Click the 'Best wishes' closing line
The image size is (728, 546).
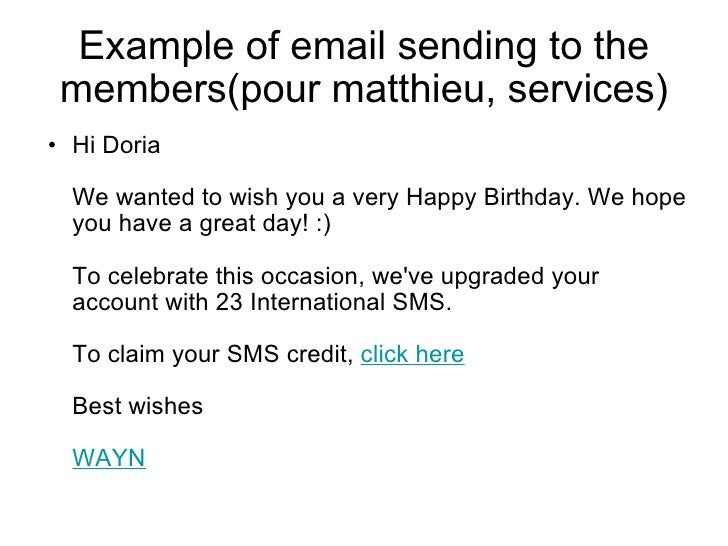pyautogui.click(x=138, y=406)
